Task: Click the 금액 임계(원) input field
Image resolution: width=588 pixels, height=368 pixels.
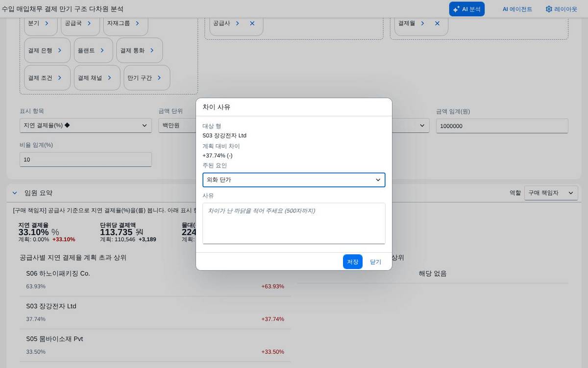Action: 502,126
